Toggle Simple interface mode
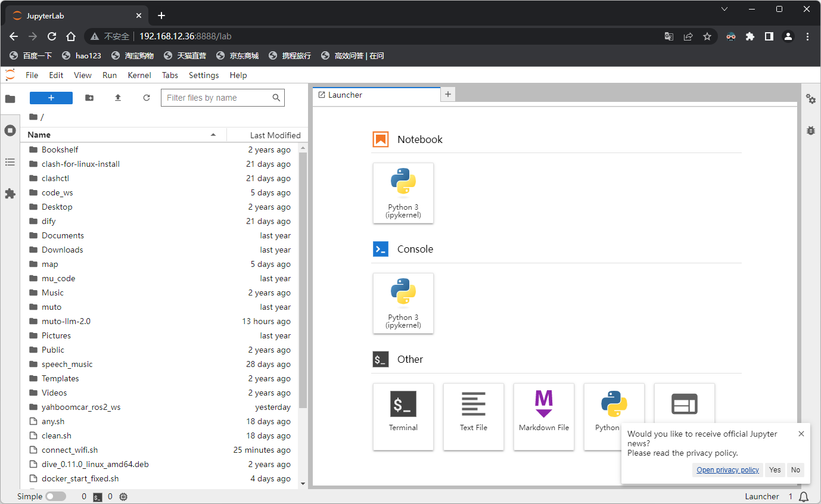Screen dimensions: 821x504 [x=55, y=496]
